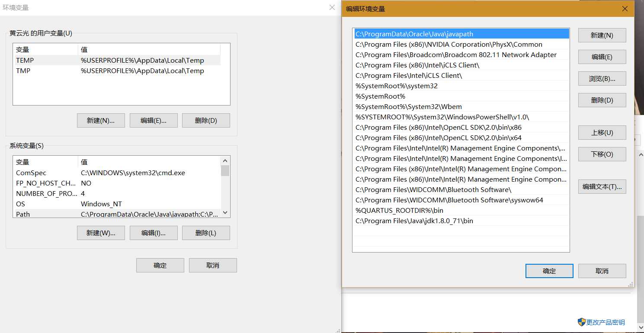Select the %SystemRoot%\system32 entry
The width and height of the screenshot is (644, 333).
pos(461,86)
